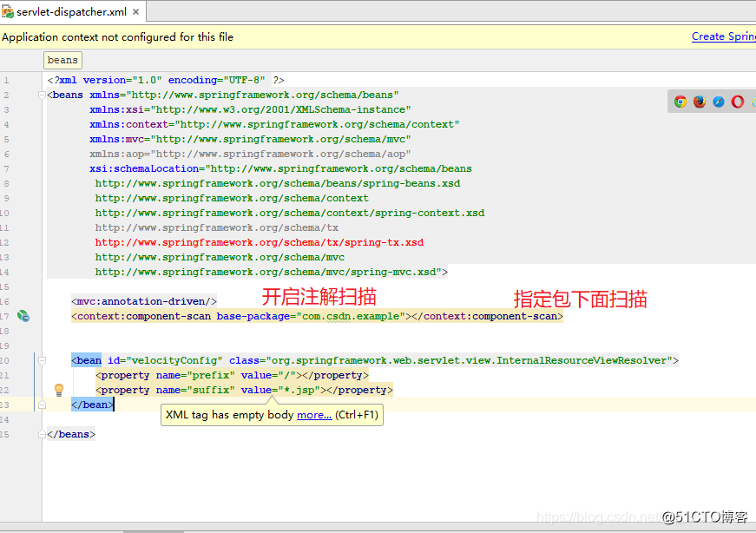Click the xmlns:mvc namespace declaration

click(x=250, y=139)
